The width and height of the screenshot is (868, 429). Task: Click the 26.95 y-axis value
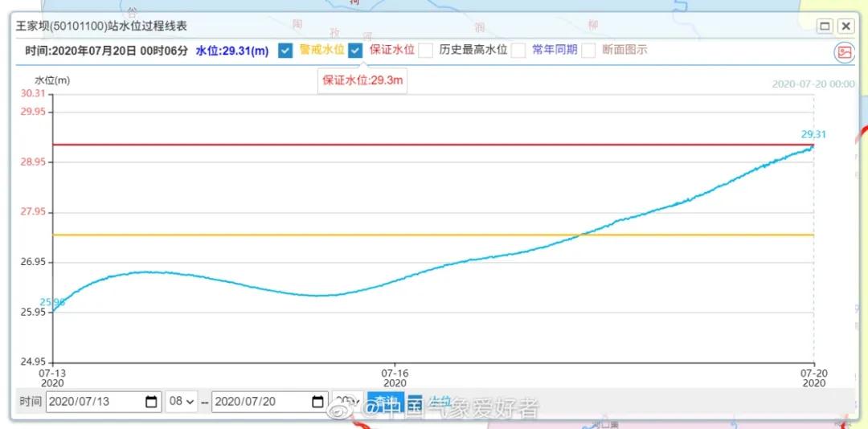click(33, 263)
